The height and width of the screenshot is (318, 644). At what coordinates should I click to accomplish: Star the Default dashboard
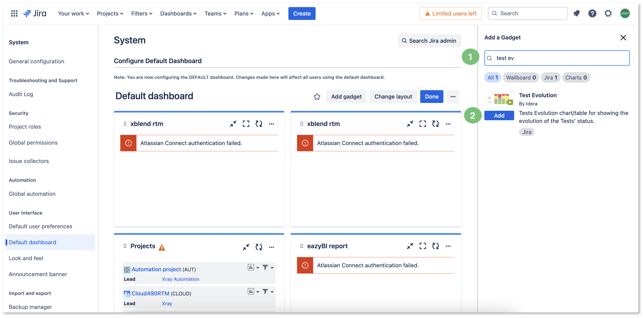click(317, 97)
